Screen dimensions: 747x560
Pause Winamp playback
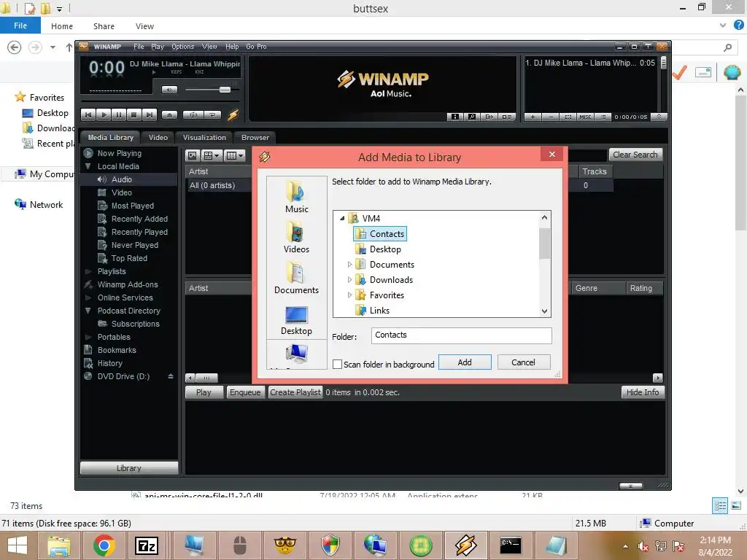click(119, 114)
